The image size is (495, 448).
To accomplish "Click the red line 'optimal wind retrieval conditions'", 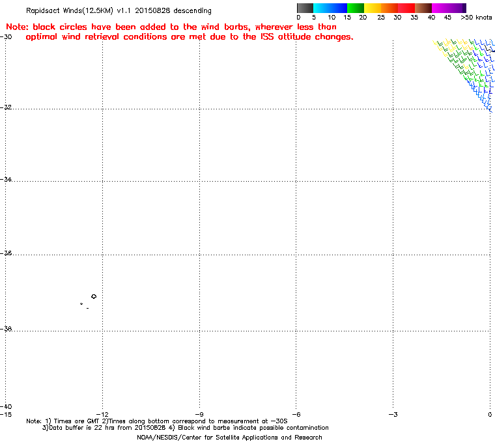I will 190,37.
